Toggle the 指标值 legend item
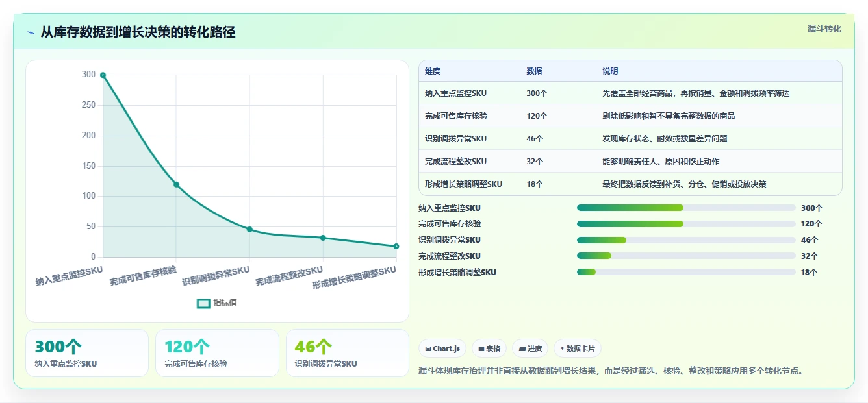 click(217, 303)
